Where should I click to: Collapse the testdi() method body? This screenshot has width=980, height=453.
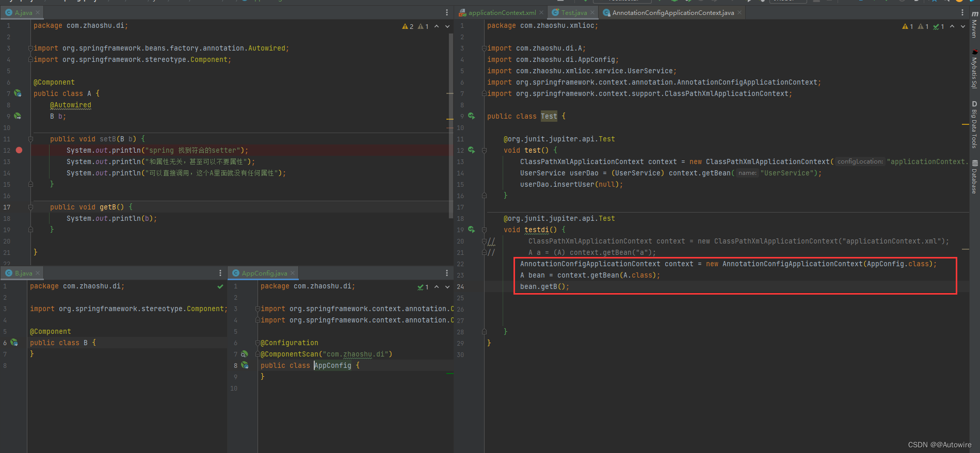(484, 230)
